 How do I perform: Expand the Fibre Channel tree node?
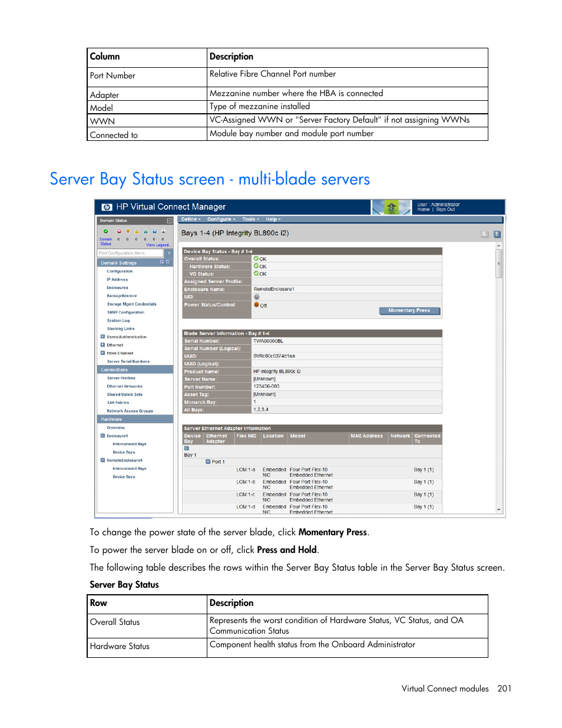pyautogui.click(x=103, y=353)
